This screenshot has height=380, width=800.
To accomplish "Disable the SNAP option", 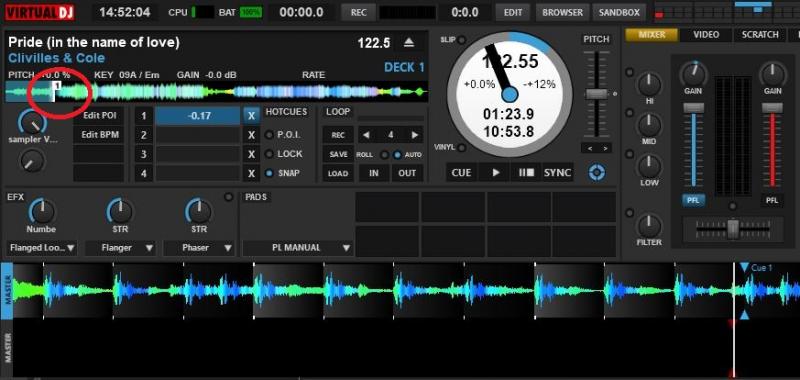I will [x=269, y=173].
